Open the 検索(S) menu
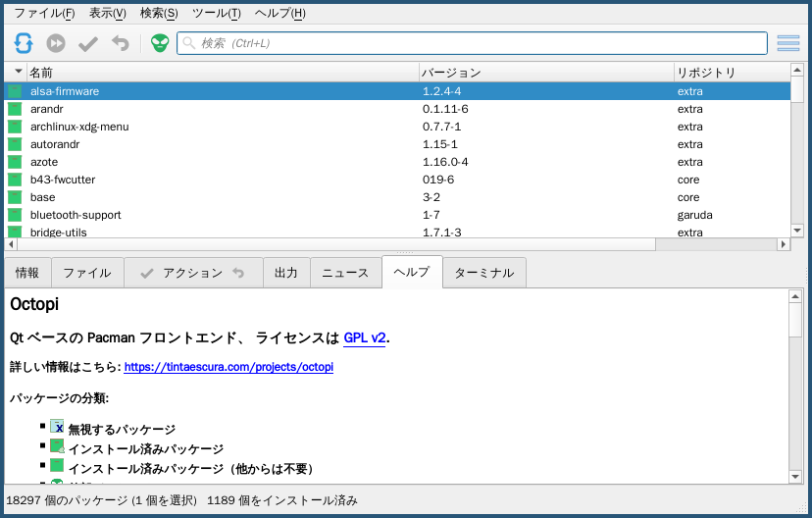The height and width of the screenshot is (518, 812). (159, 13)
